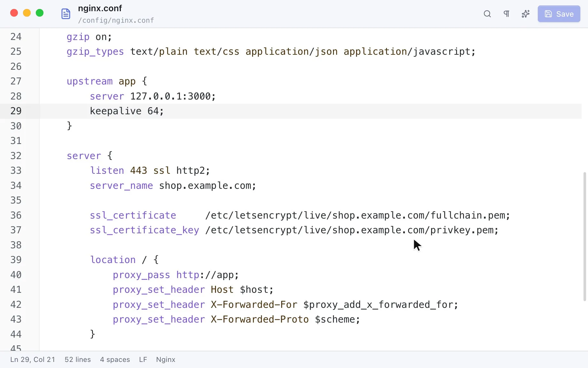
Task: Open the AI sparkles assistant icon
Action: [526, 14]
